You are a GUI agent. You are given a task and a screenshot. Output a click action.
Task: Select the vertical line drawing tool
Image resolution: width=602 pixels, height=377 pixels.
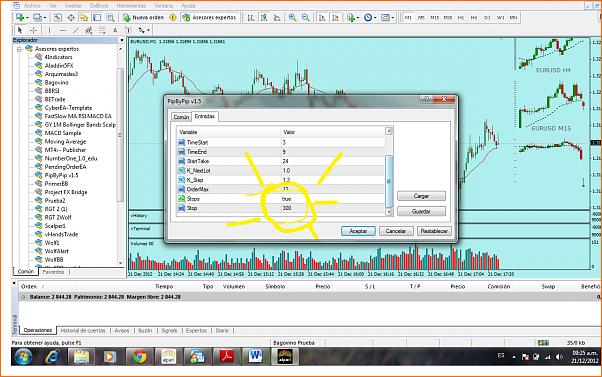point(49,30)
